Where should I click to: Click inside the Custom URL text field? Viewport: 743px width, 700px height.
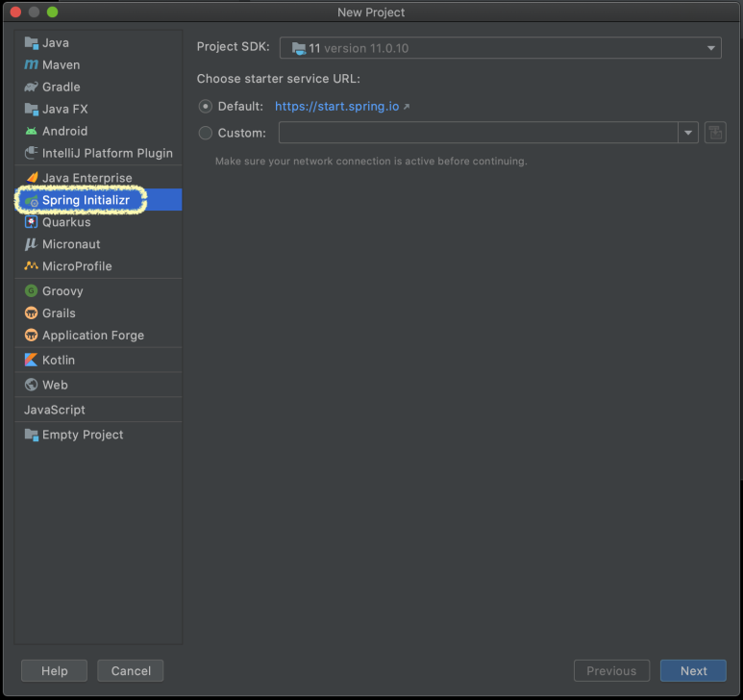[x=478, y=133]
